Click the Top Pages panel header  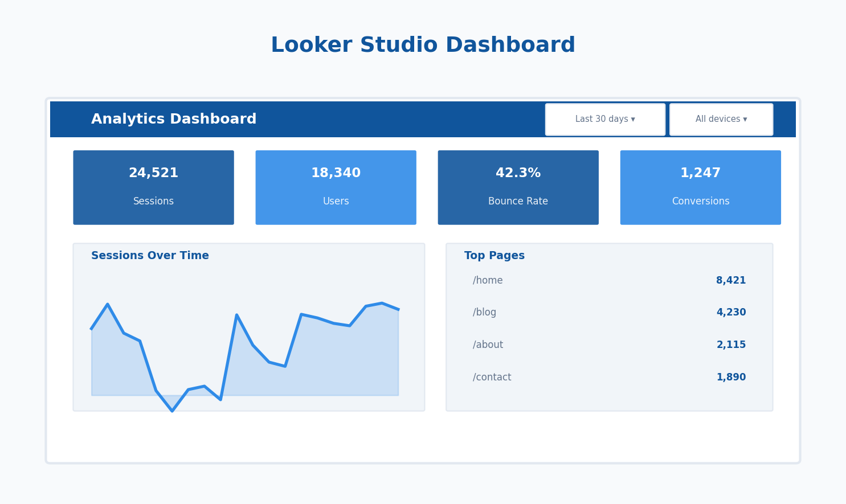494,255
